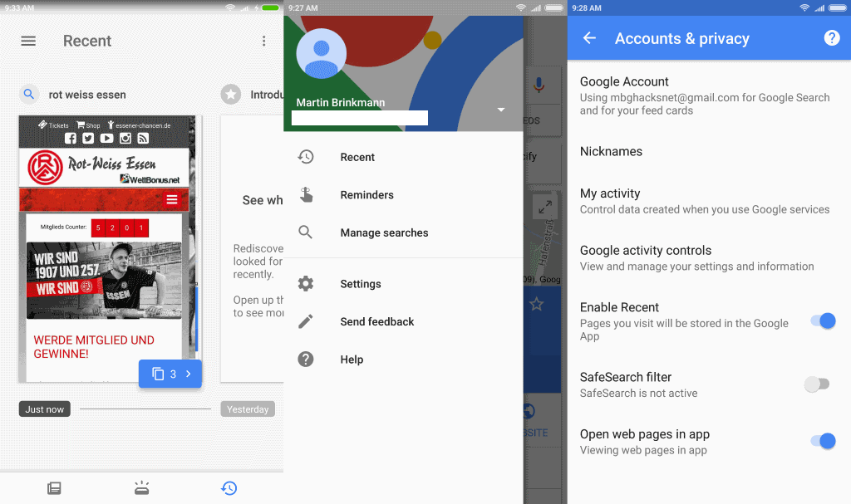
Task: Tap the search icon beside rot weiss essen
Action: tap(29, 95)
